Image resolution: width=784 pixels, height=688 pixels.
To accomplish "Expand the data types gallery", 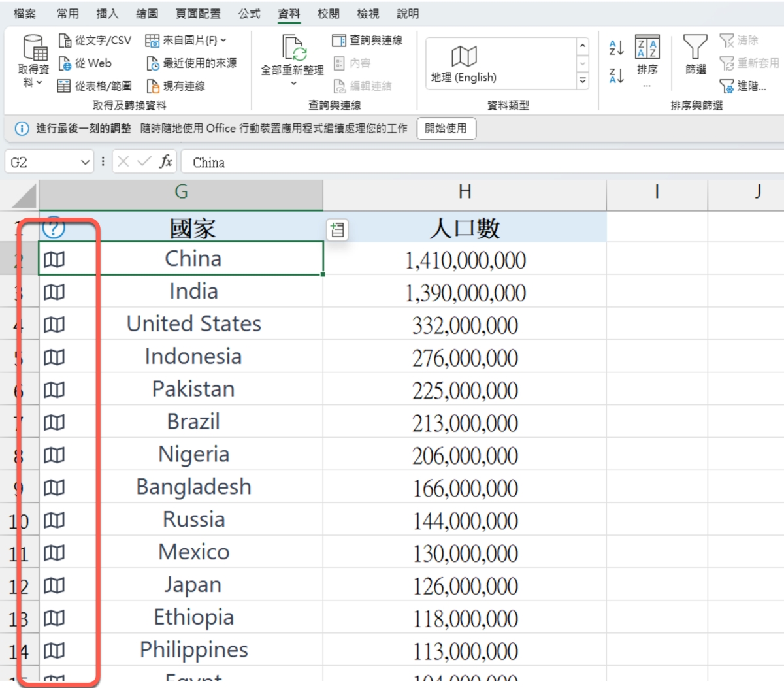I will [x=582, y=80].
